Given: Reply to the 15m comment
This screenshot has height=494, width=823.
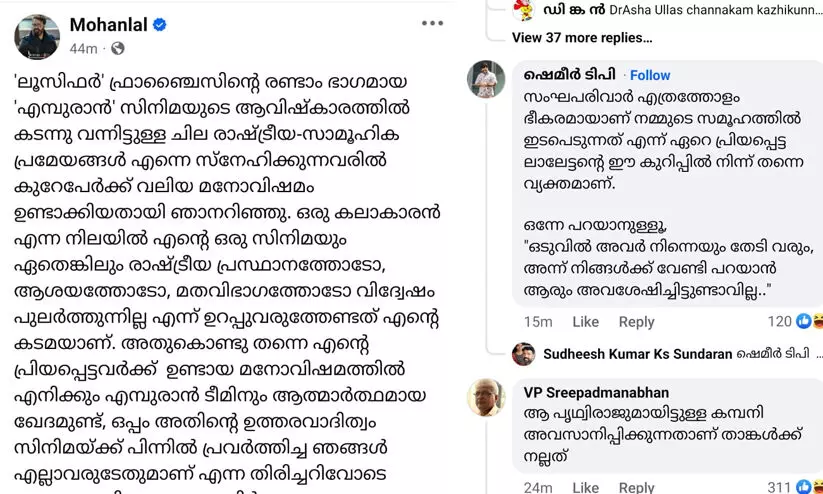Looking at the screenshot, I should point(636,322).
